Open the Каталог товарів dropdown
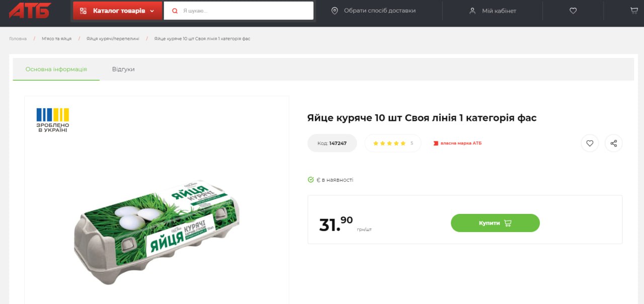Screen dimensions: 644x304 coord(118,11)
